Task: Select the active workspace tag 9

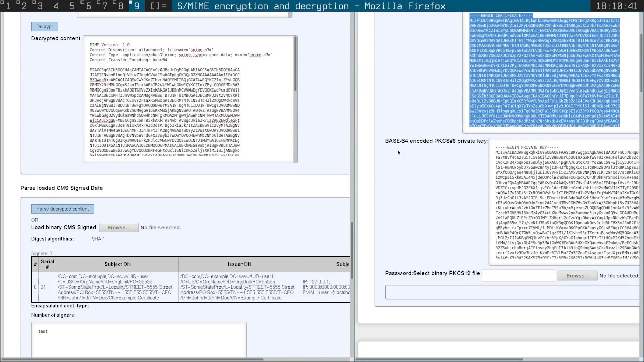Action: coord(137,6)
